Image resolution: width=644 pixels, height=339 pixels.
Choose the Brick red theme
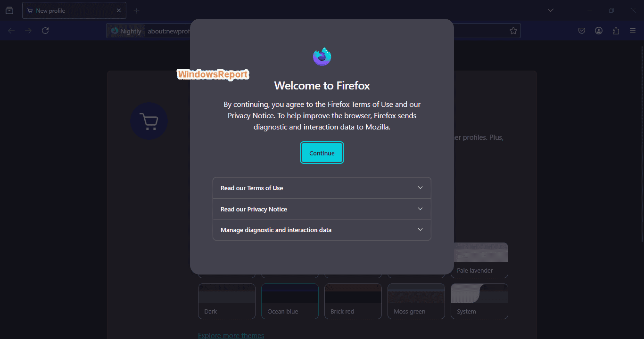point(353,301)
